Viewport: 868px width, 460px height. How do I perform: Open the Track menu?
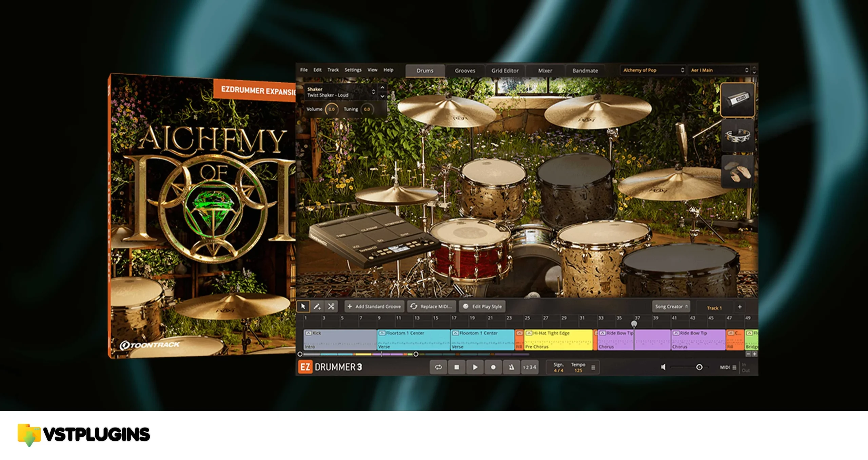[333, 70]
